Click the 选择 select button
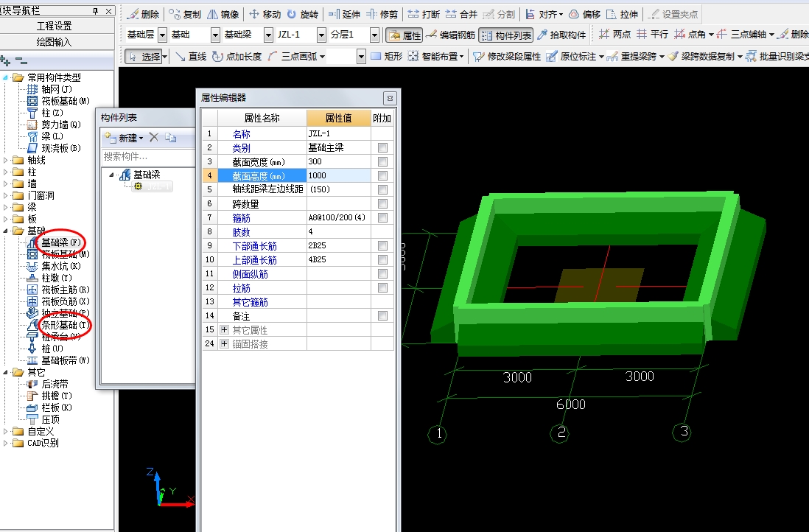 coord(147,56)
